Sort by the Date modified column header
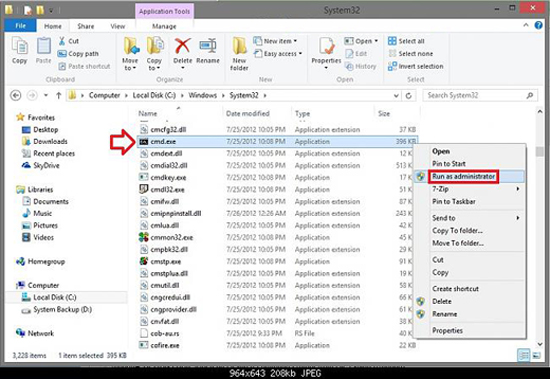The height and width of the screenshot is (379, 550). tap(248, 114)
